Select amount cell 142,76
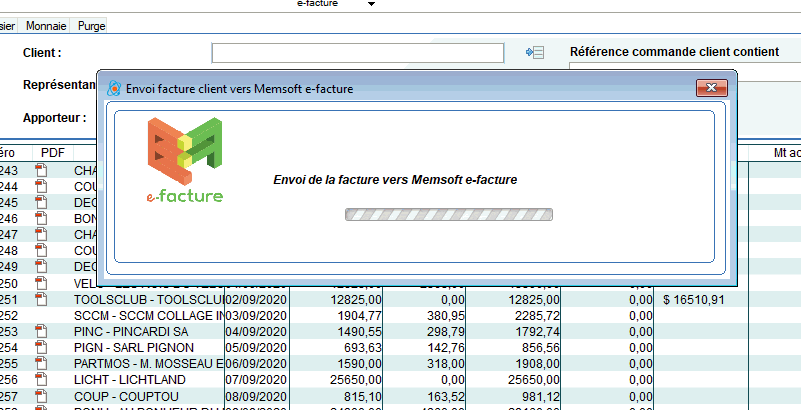 click(x=424, y=348)
